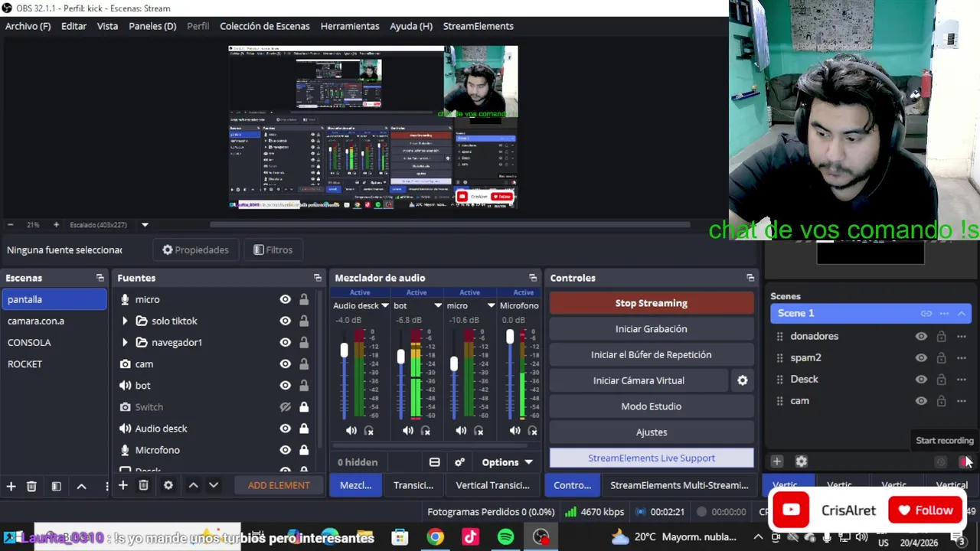
Task: Move scene up in Escenas toolbar
Action: (81, 486)
